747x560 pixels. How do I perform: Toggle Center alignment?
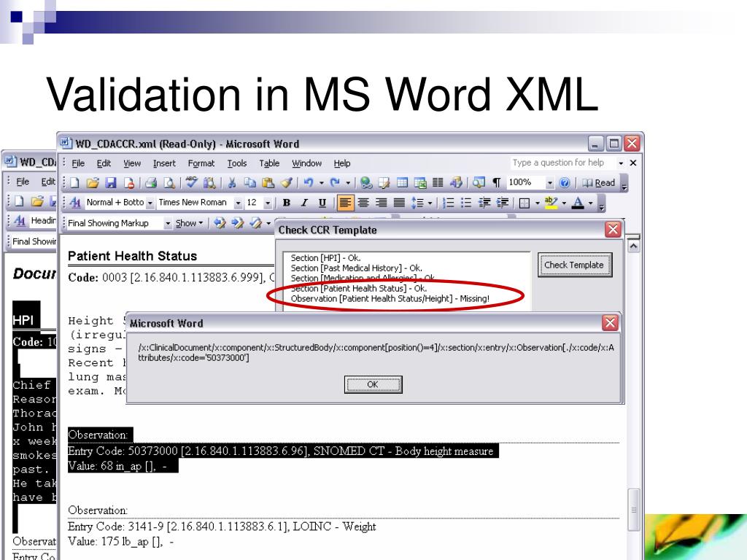click(363, 203)
